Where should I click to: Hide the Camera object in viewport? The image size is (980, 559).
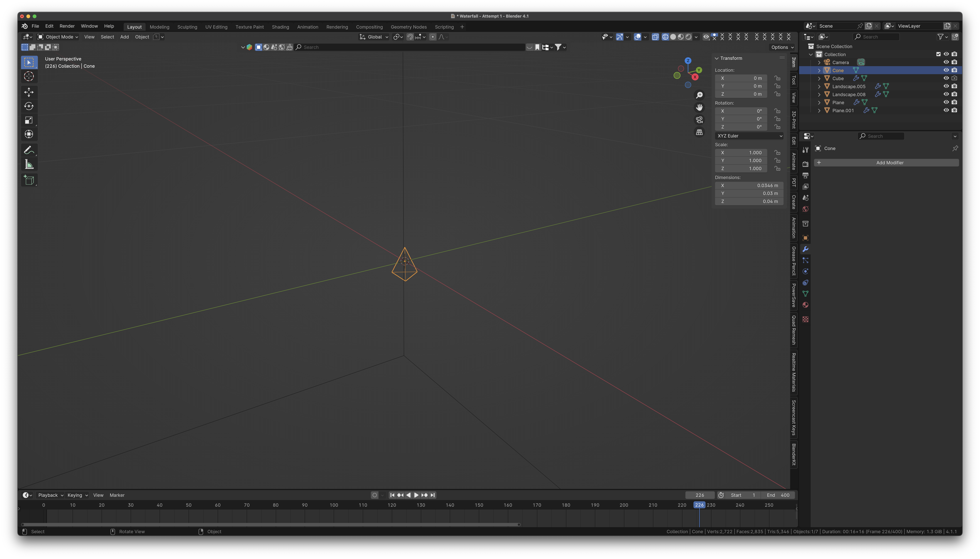[x=946, y=62]
